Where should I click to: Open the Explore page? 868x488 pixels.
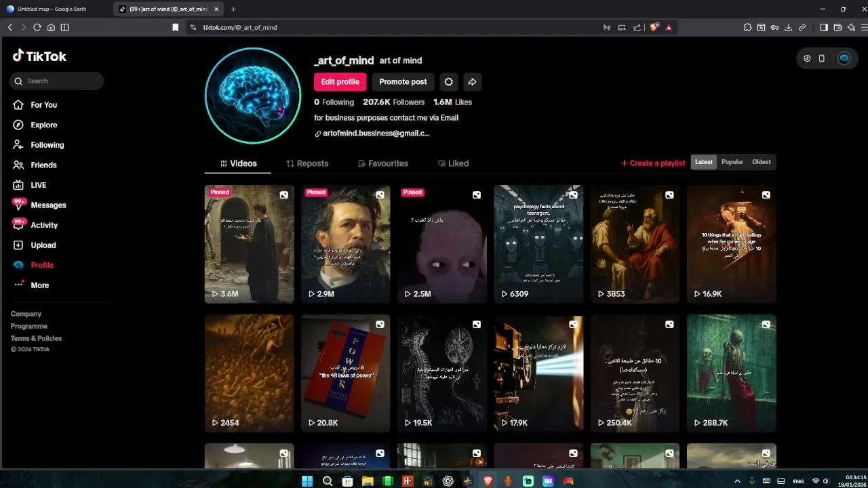pyautogui.click(x=35, y=125)
